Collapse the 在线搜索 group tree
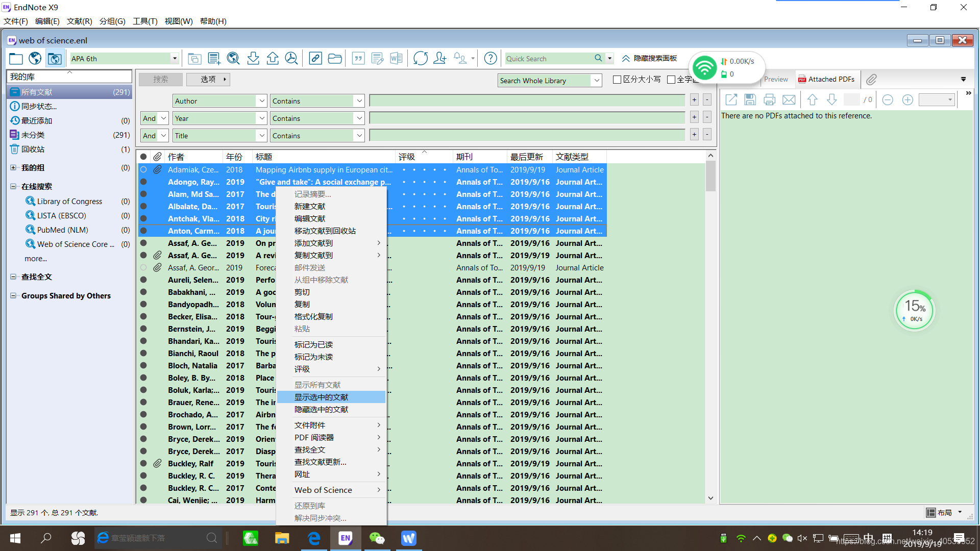Image resolution: width=980 pixels, height=551 pixels. [x=13, y=187]
